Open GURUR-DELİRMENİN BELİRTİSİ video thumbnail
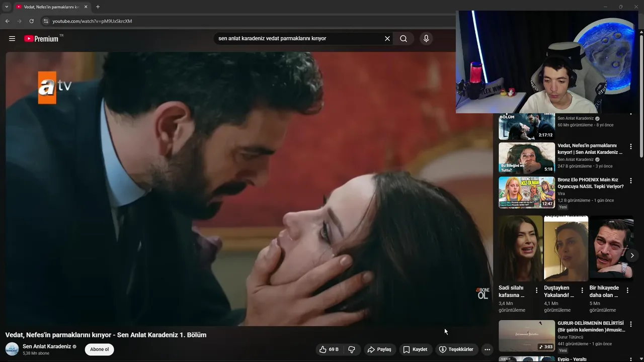The width and height of the screenshot is (644, 362). point(527,336)
